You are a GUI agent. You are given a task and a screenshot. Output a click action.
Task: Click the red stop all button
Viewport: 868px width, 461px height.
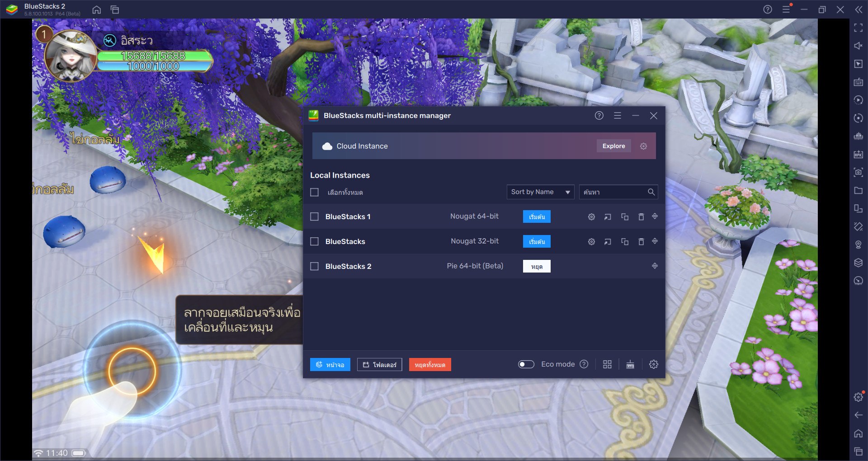click(x=430, y=365)
